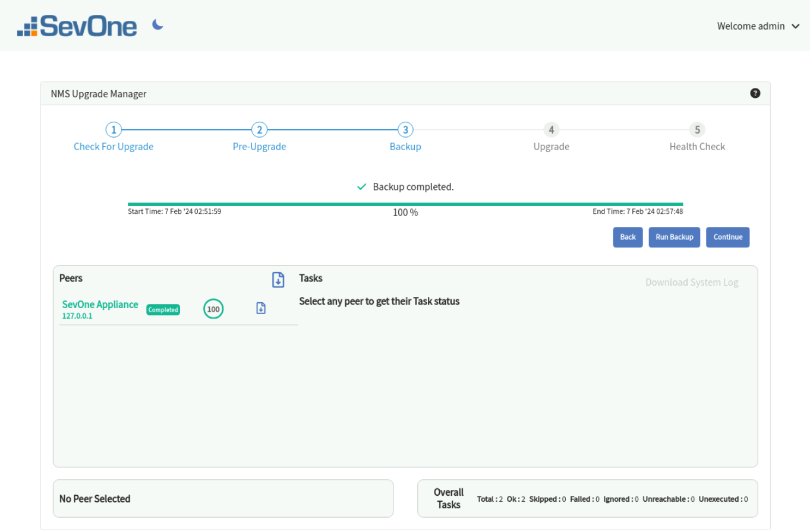Open help question mark icon
Screen dimensions: 810x532
755,93
